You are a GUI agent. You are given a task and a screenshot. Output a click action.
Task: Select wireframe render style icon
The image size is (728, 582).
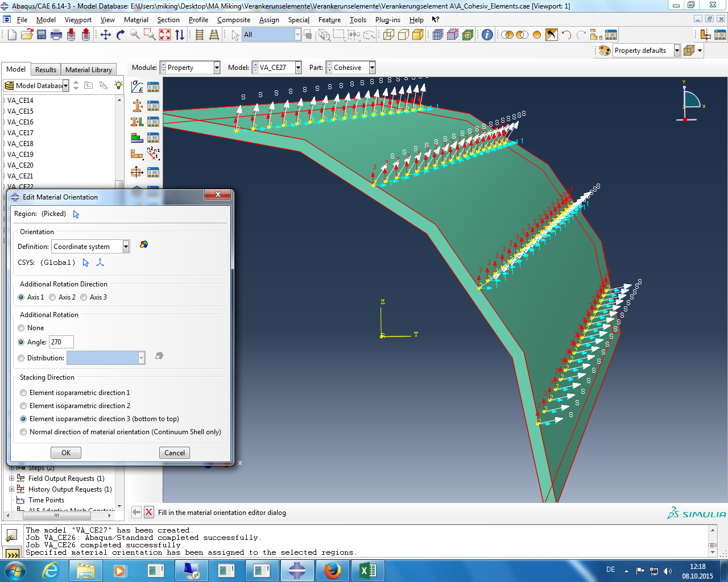pos(388,35)
